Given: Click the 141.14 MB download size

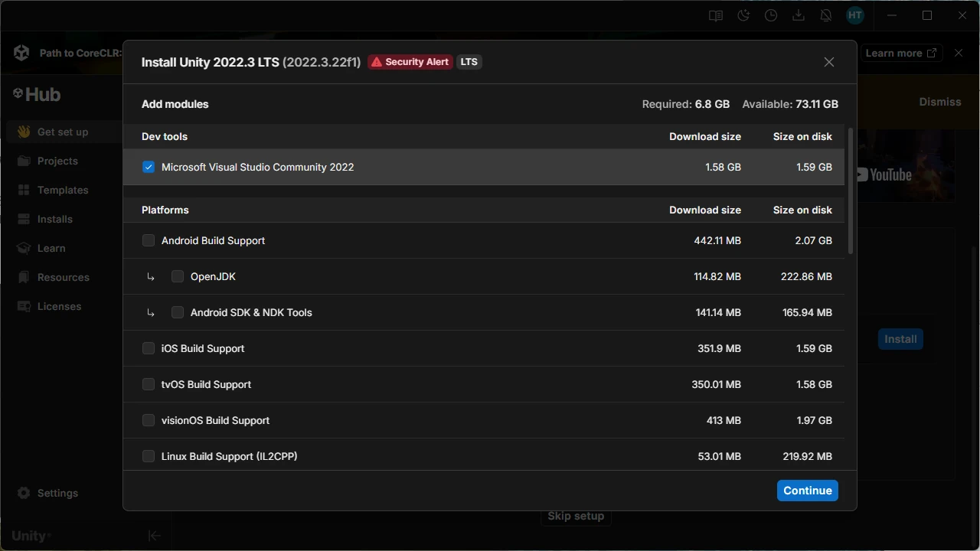Looking at the screenshot, I should tap(718, 312).
